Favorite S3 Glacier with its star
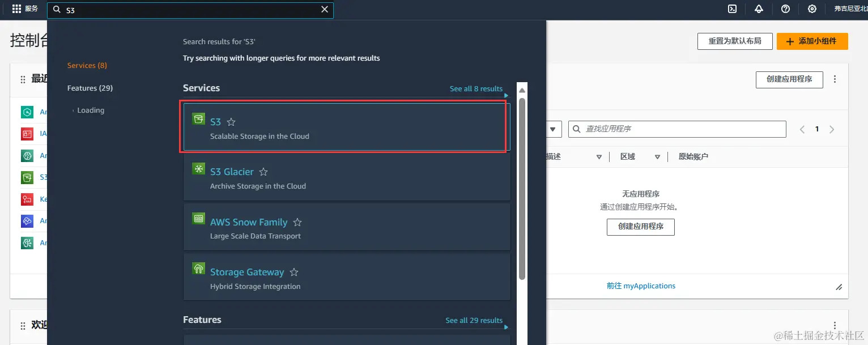The image size is (868, 345). tap(263, 172)
